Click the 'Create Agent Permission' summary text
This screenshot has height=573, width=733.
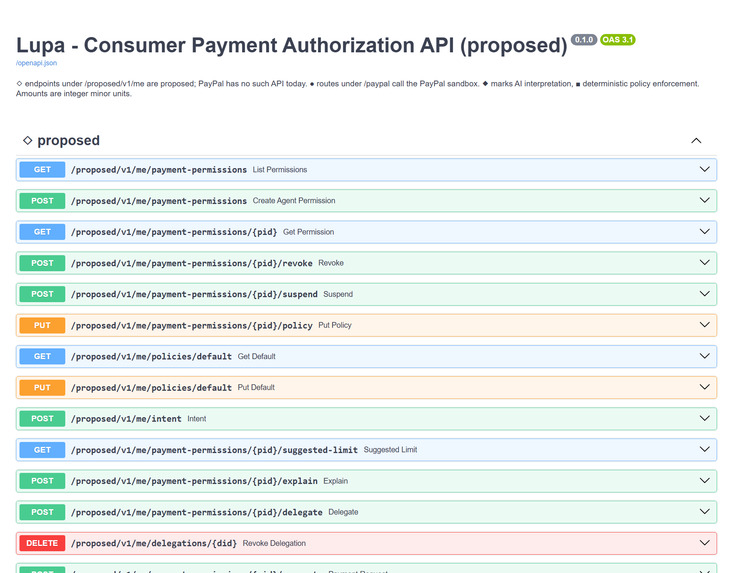294,201
